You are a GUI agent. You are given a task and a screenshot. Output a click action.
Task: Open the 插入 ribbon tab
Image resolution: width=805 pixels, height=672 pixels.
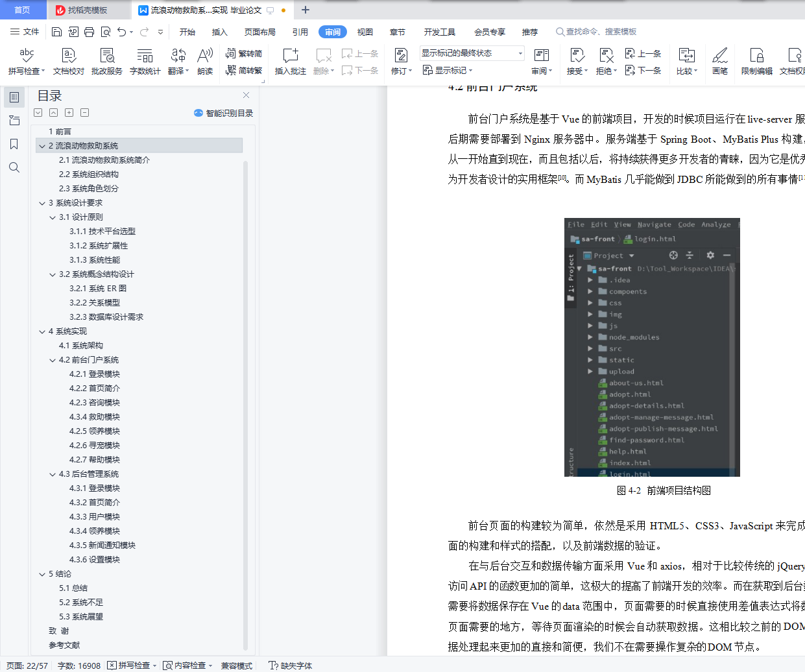(220, 32)
